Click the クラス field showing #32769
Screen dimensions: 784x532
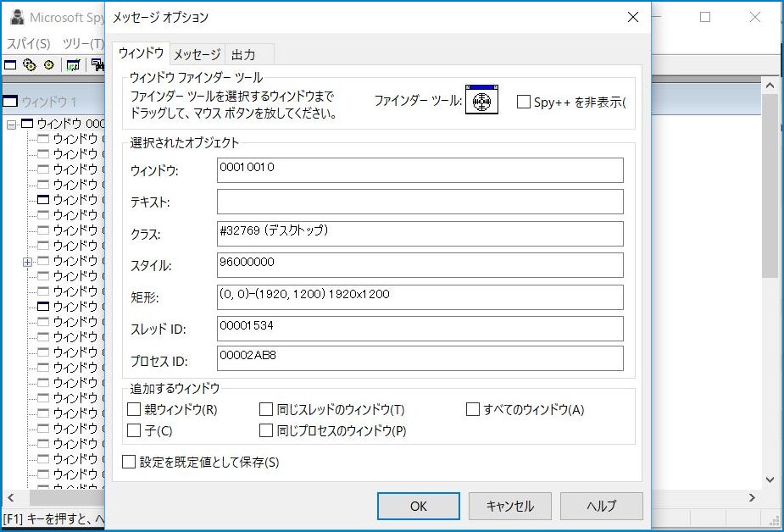(420, 234)
